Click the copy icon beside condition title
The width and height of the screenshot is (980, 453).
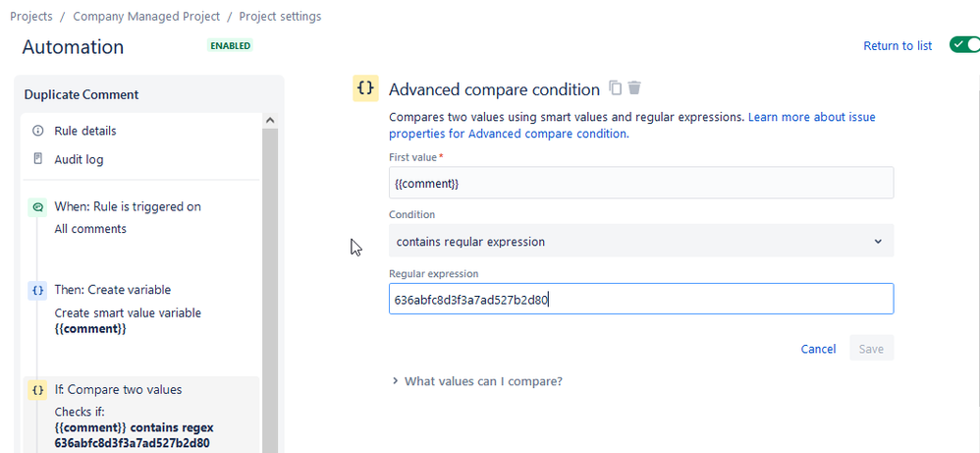(616, 88)
